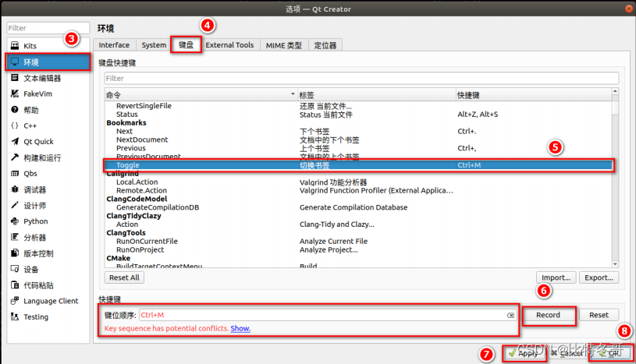The height and width of the screenshot is (364, 636).
Task: Click the Alt+Z, Alt+S shortcut cell
Action: click(478, 115)
